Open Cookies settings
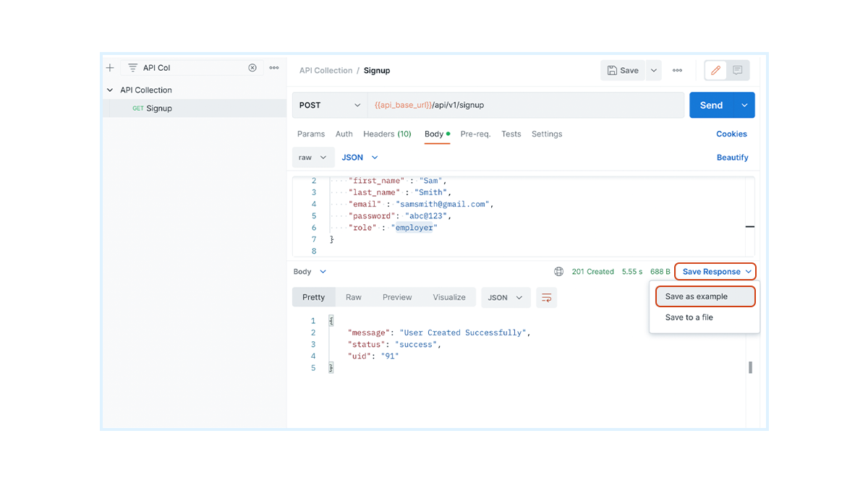This screenshot has height=488, width=868. click(731, 134)
